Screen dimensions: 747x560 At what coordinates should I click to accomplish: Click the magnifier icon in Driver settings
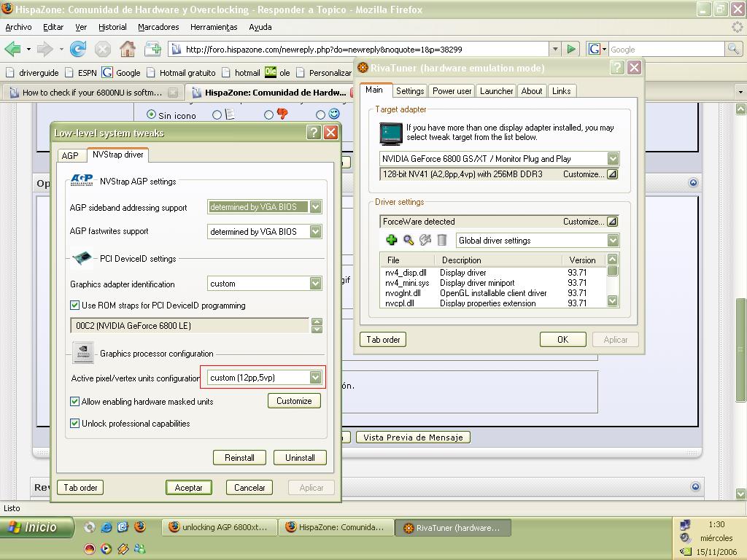tap(409, 240)
